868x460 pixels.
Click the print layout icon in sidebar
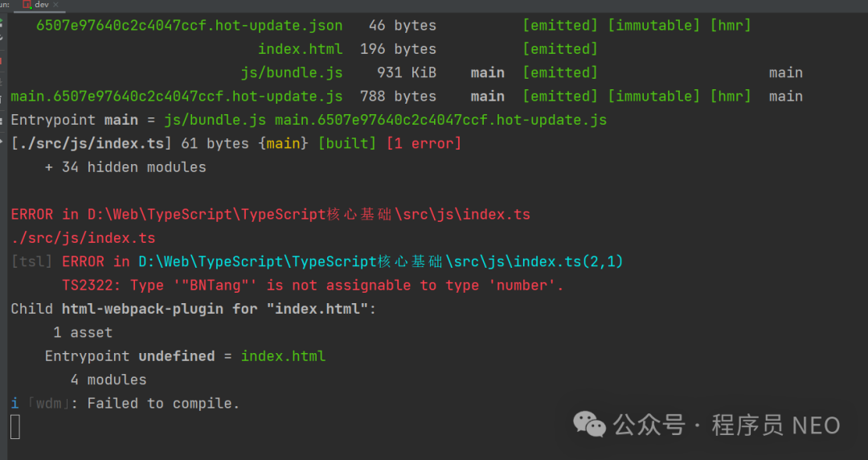[2, 121]
